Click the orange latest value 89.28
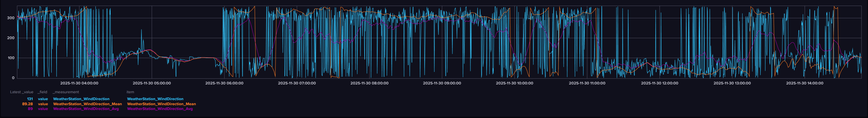The width and height of the screenshot is (868, 118). pyautogui.click(x=27, y=104)
